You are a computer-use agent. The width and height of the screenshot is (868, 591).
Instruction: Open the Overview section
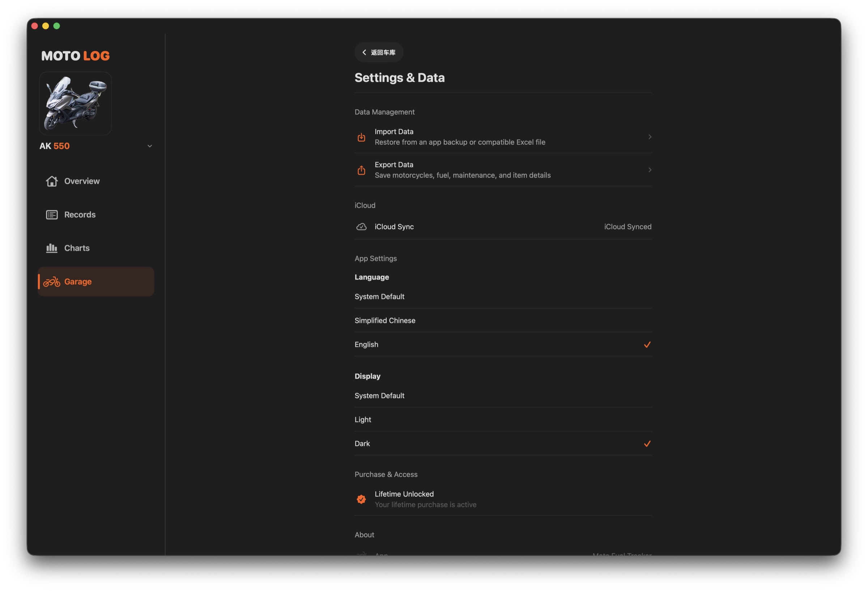pos(96,181)
